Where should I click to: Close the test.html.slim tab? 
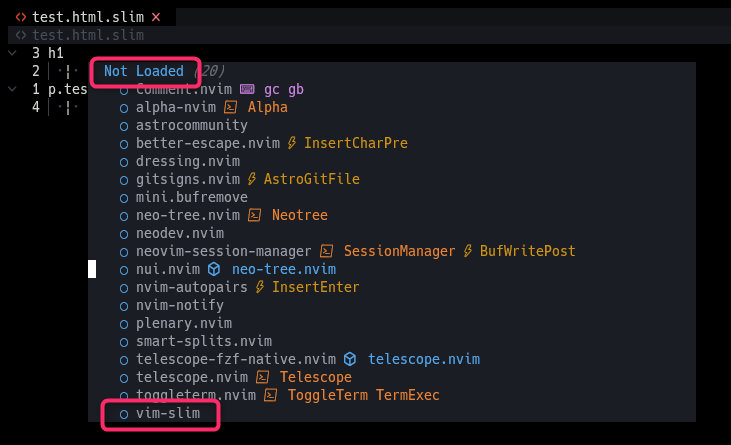(156, 17)
